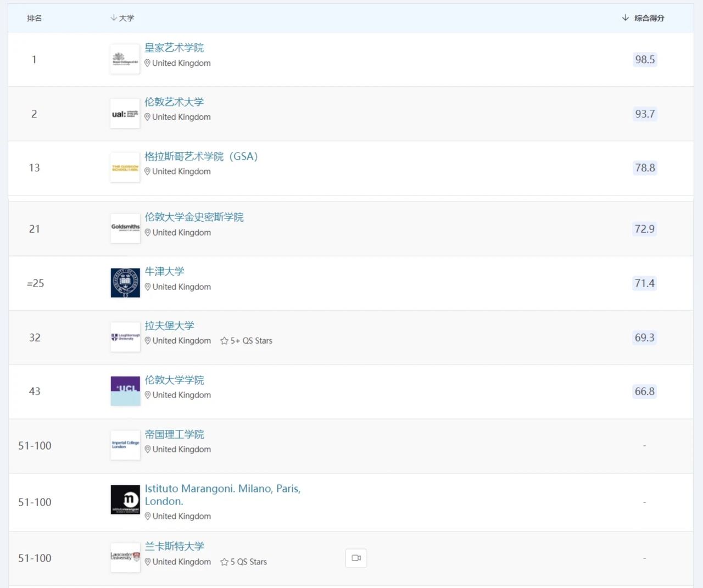Open the purple UCL logo
Image resolution: width=703 pixels, height=588 pixels.
pos(125,391)
